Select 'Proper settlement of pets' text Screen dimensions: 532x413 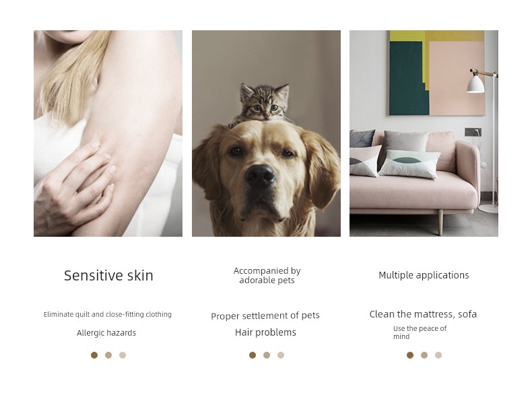click(x=265, y=315)
